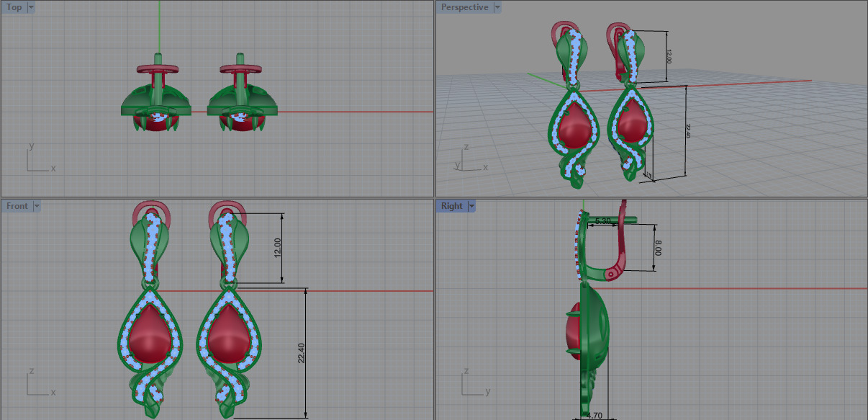Select the 22.40 dimension in Front view
The width and height of the screenshot is (868, 420).
tap(302, 353)
